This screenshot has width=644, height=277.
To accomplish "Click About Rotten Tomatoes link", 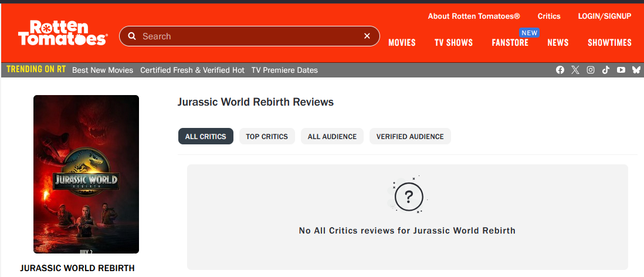I will 474,16.
